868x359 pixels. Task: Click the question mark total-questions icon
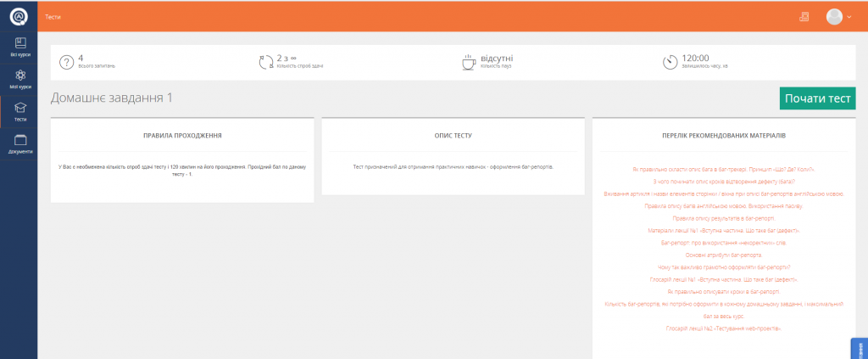click(66, 63)
